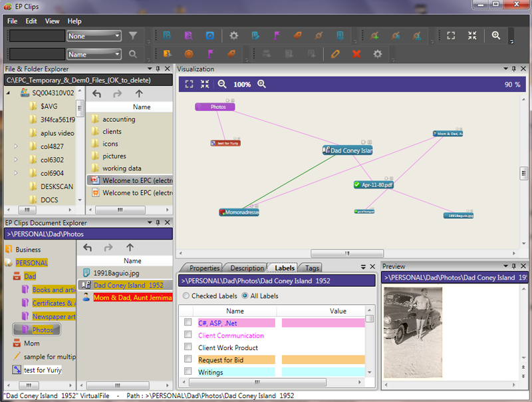Switch to the Tags tab
The height and width of the screenshot is (402, 532).
click(x=312, y=268)
